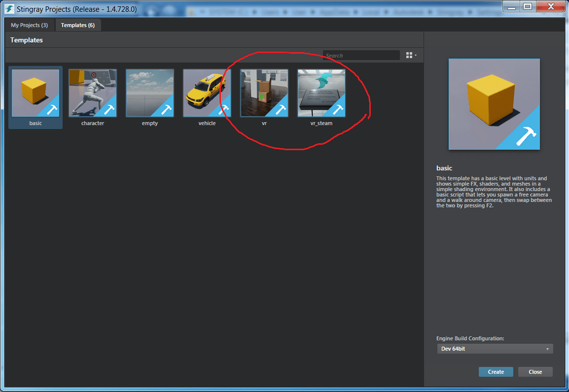Close the Stingray Projects window
The height and width of the screenshot is (392, 569).
[551, 6]
